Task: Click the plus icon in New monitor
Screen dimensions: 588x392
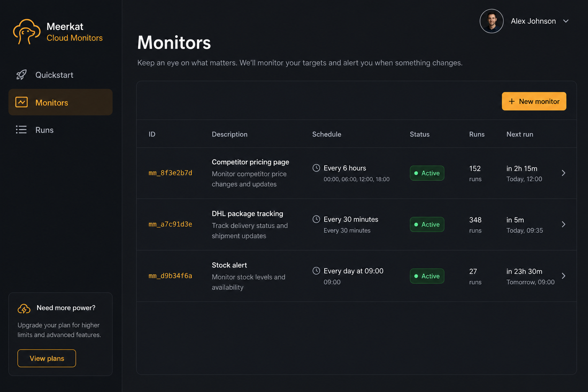Action: point(512,101)
